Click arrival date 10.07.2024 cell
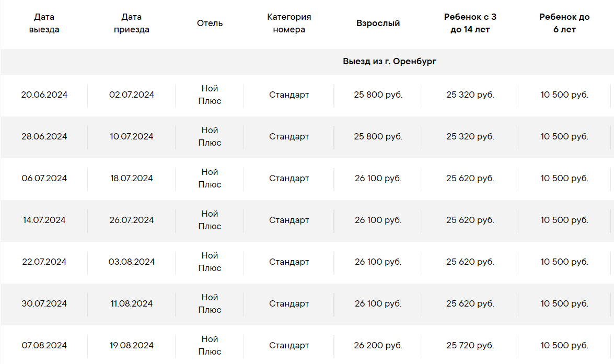Image resolution: width=614 pixels, height=364 pixels. 132,137
